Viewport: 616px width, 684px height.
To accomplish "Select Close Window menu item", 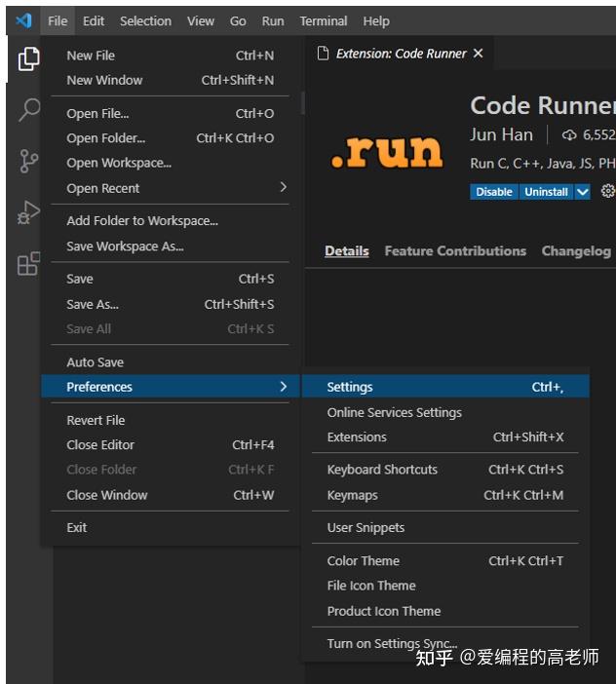I will [x=171, y=495].
